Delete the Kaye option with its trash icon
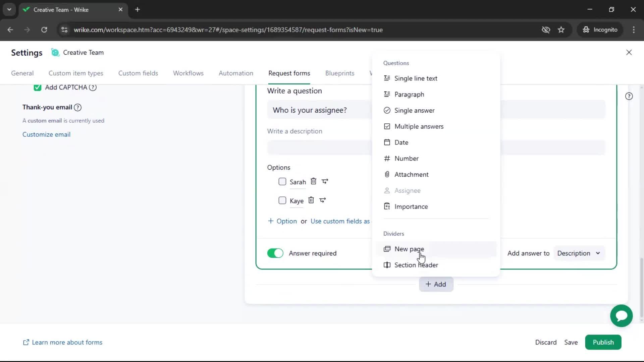The height and width of the screenshot is (362, 644). point(311,200)
